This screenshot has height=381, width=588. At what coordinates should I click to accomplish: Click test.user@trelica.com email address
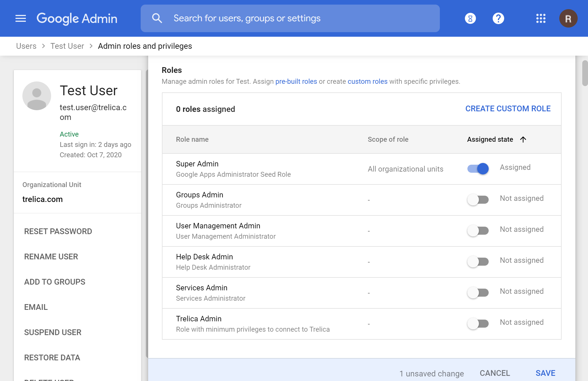tap(93, 112)
